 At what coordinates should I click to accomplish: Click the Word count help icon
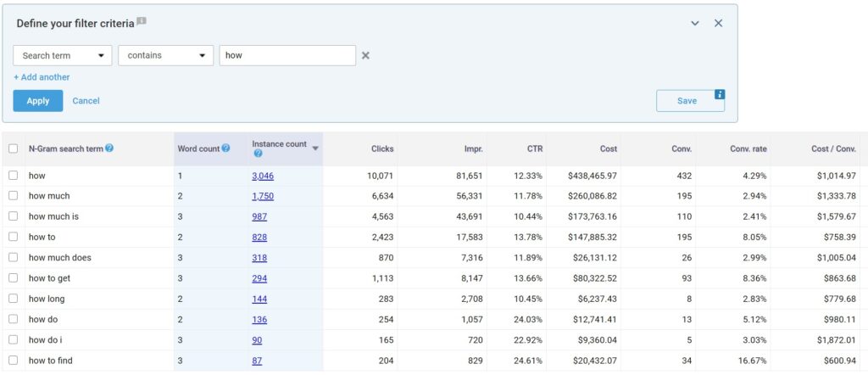click(225, 148)
